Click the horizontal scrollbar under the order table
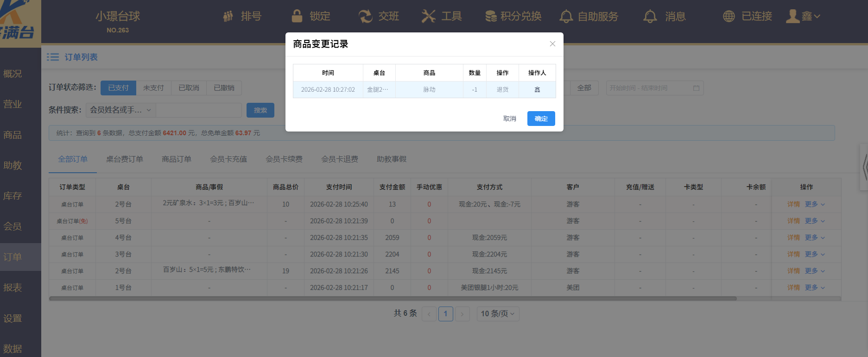 tap(392, 299)
